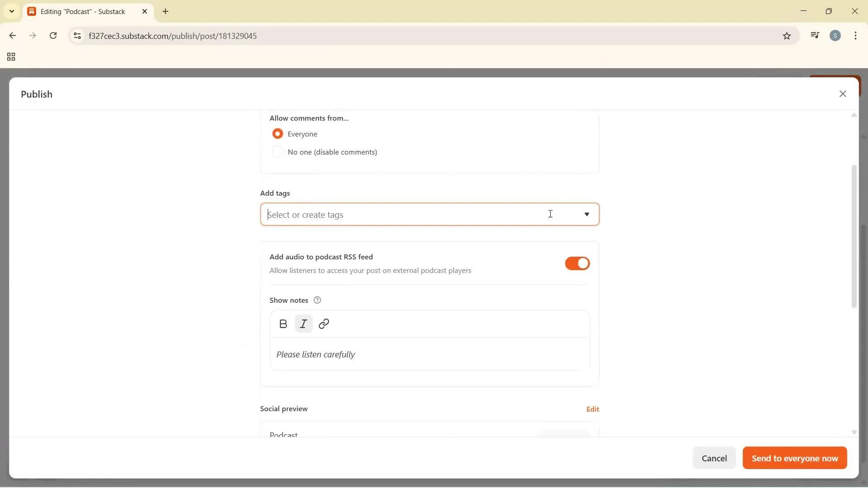Toggle bold formatting in show notes
Viewport: 868px width, 488px height.
tap(283, 324)
